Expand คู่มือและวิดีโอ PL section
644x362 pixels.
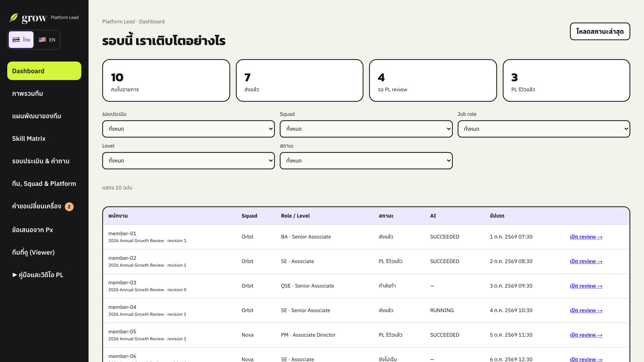[x=44, y=275]
